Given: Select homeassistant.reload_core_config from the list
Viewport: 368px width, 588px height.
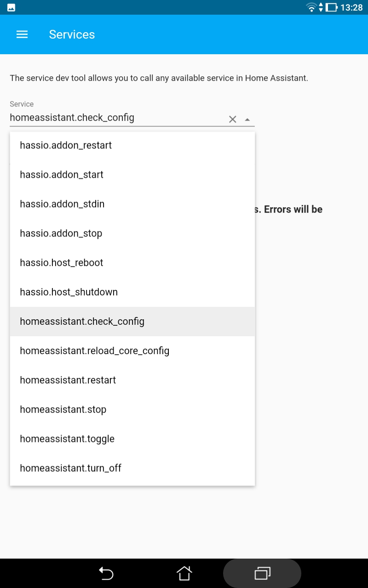Looking at the screenshot, I should [x=94, y=351].
